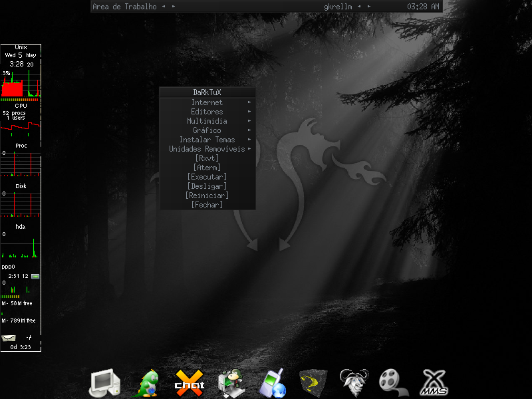Launch the GNU gnu head icon
This screenshot has height=399, width=532.
tap(354, 383)
